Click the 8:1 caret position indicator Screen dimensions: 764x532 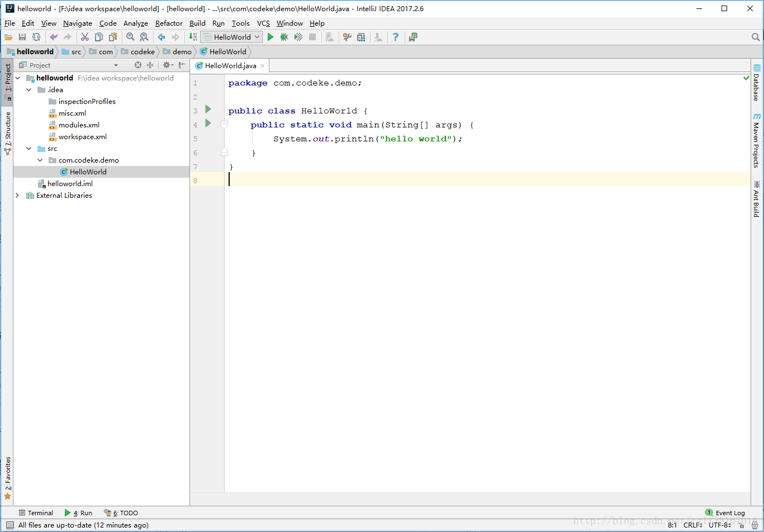tap(672, 525)
